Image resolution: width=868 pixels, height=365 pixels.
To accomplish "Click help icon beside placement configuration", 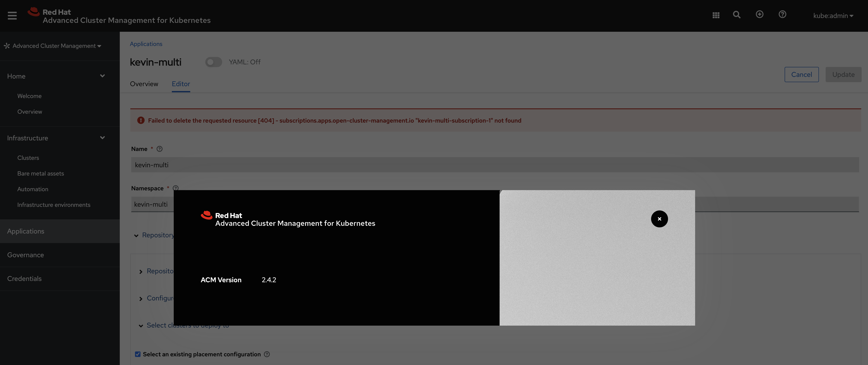I will coord(267,354).
